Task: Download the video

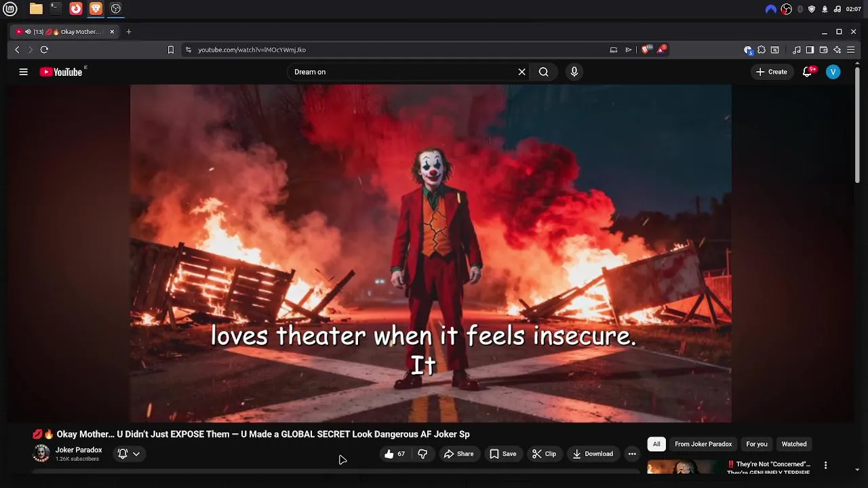Action: click(593, 454)
